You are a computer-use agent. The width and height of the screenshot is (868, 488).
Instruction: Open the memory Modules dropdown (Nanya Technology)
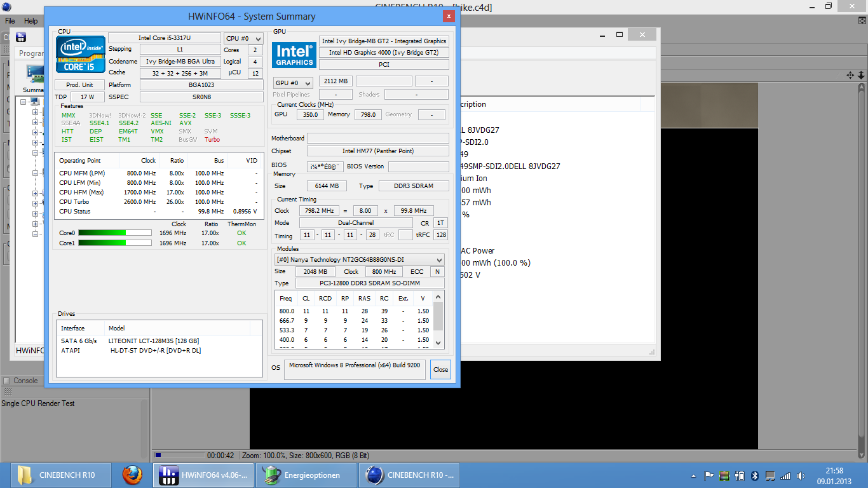click(x=359, y=259)
